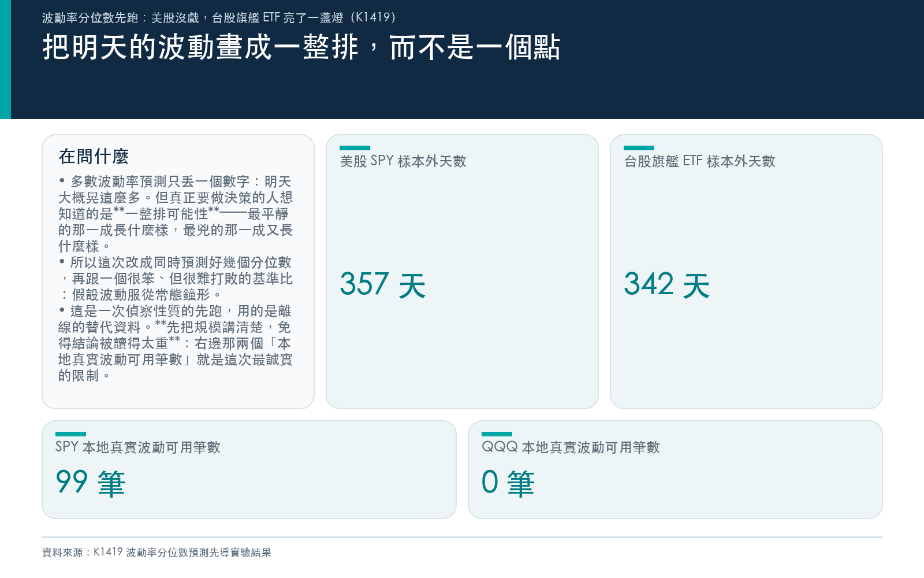Click the slide title 把明天的波動畫成一整排
The width and height of the screenshot is (924, 578).
pyautogui.click(x=301, y=47)
